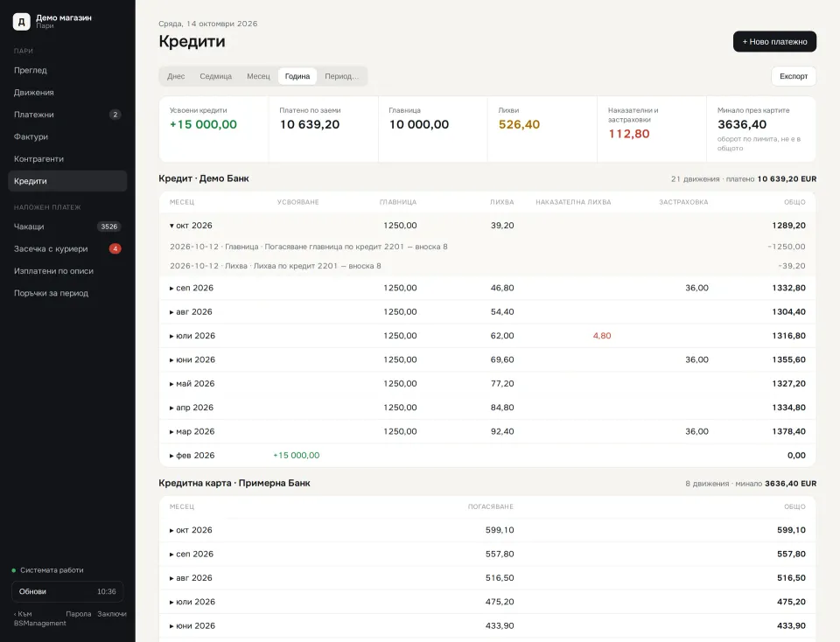Create a new payment with Ново платежно
840x642 pixels.
click(x=774, y=42)
